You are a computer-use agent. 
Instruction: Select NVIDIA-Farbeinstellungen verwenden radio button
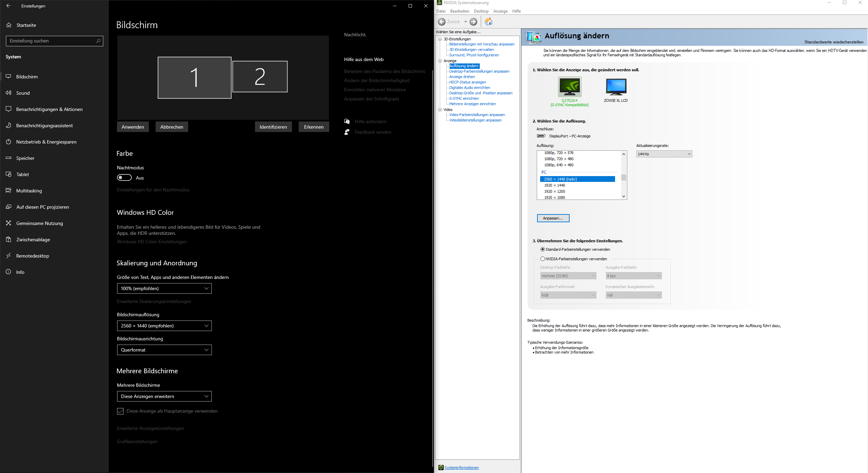click(x=542, y=259)
